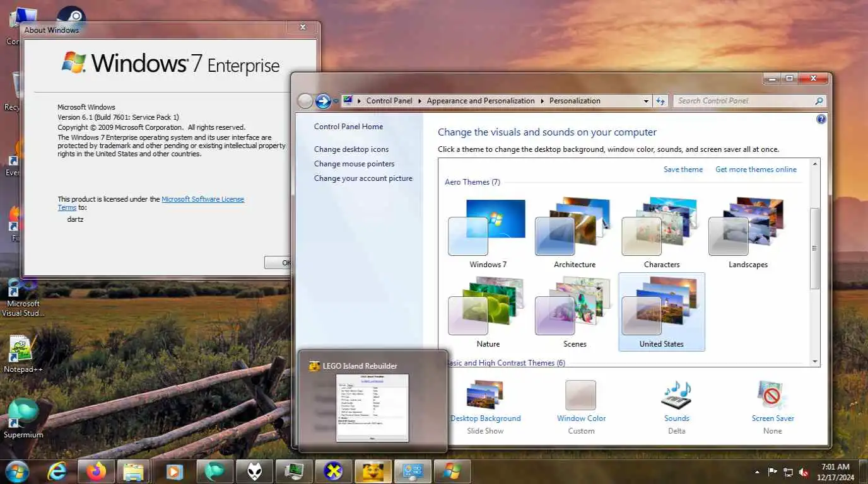This screenshot has width=868, height=484.
Task: Open Change your account picture link
Action: point(363,178)
